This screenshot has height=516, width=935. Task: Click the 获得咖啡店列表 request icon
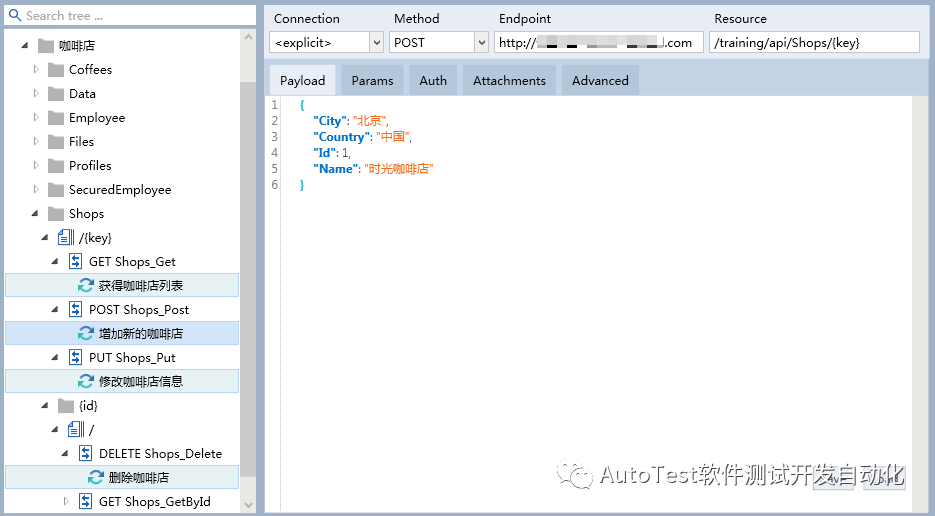[x=86, y=285]
